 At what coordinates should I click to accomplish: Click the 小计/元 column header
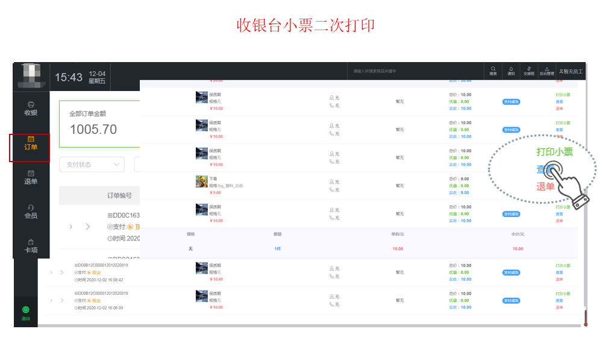(x=518, y=234)
